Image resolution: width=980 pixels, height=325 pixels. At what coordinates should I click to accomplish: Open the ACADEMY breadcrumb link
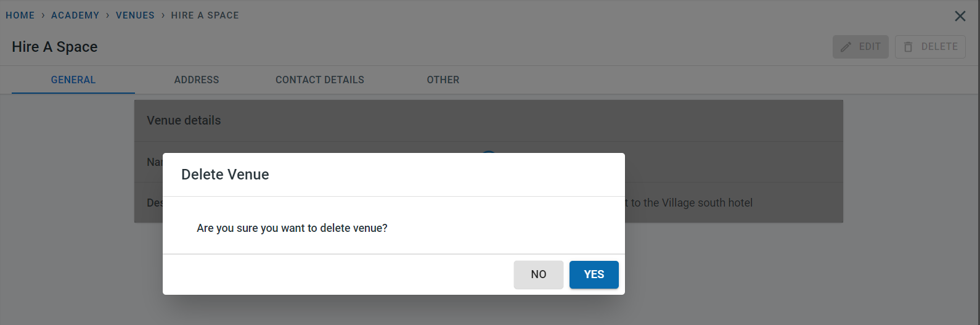coord(75,15)
